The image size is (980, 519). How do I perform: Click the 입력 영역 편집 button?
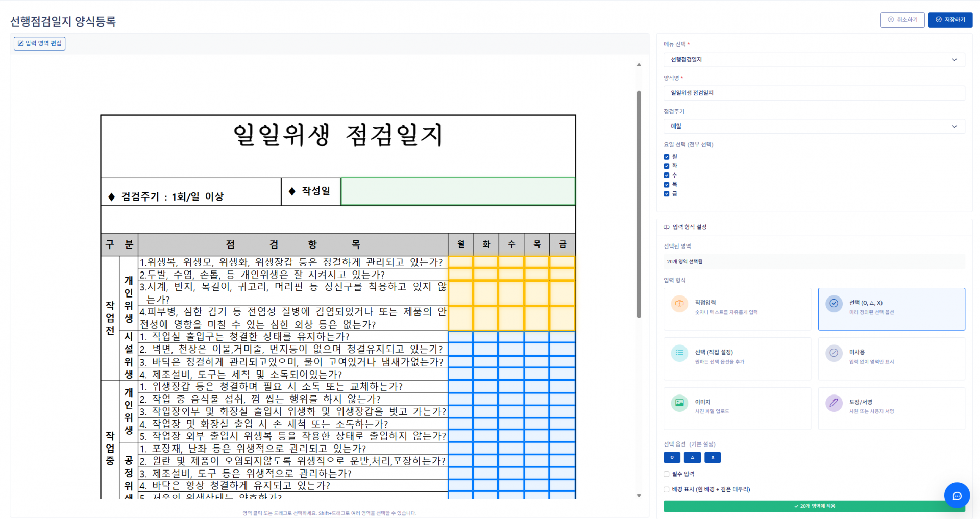pos(39,43)
